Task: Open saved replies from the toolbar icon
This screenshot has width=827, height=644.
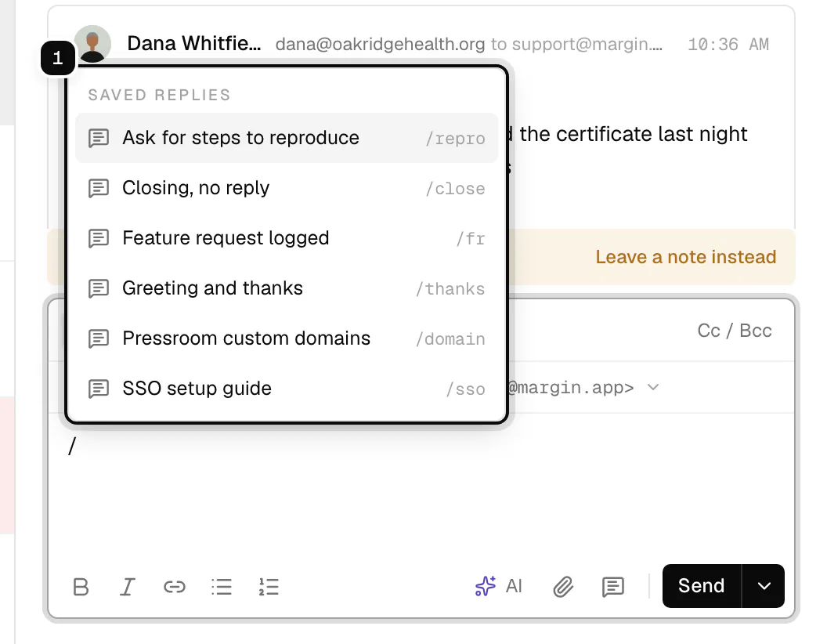Action: [x=613, y=587]
